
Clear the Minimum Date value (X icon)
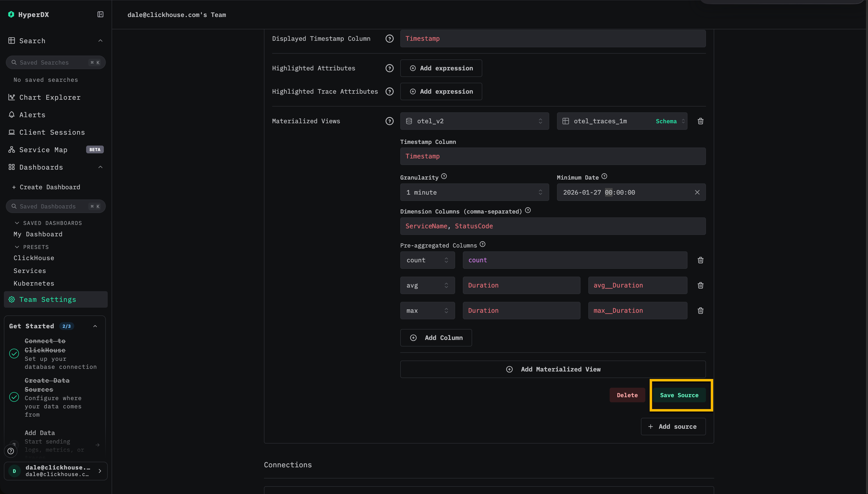tap(697, 192)
